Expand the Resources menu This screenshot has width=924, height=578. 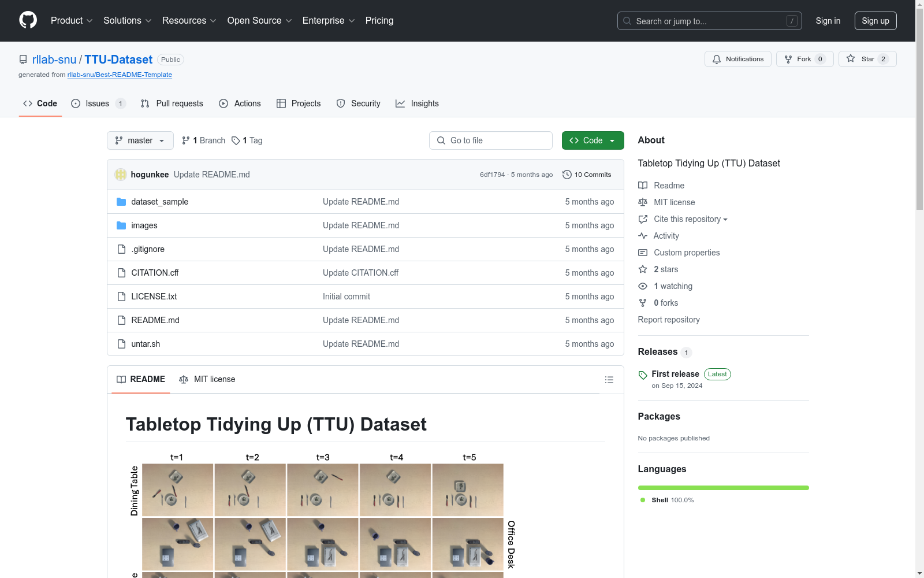[x=189, y=21]
